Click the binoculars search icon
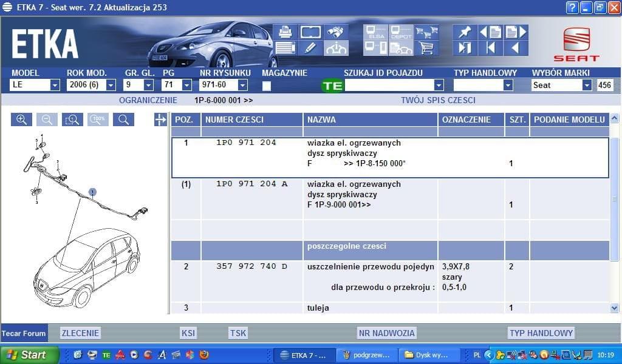Image resolution: width=622 pixels, height=364 pixels. point(335,32)
